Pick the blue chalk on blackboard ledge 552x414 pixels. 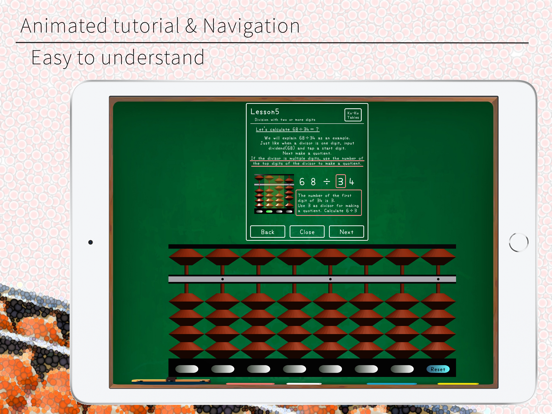coord(392,384)
